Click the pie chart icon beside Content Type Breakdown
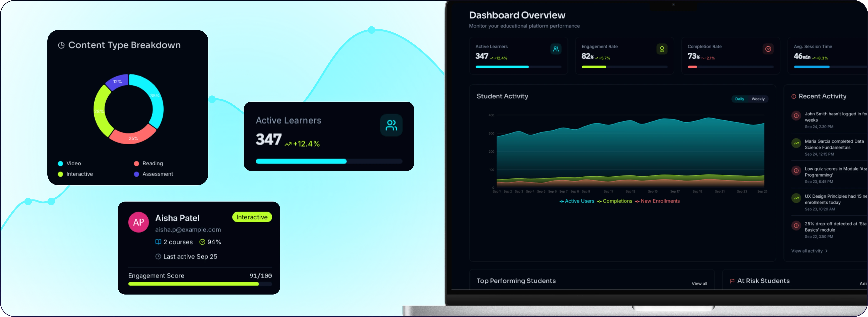Screen dimensions: 868x317 click(61, 45)
